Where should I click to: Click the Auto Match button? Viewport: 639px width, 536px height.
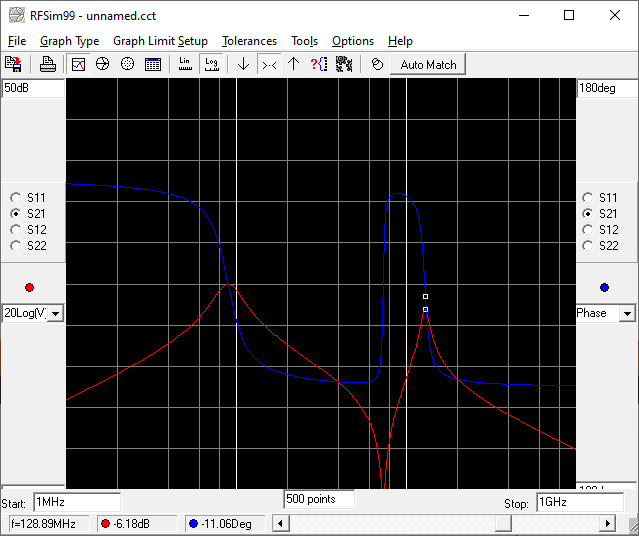[x=428, y=64]
